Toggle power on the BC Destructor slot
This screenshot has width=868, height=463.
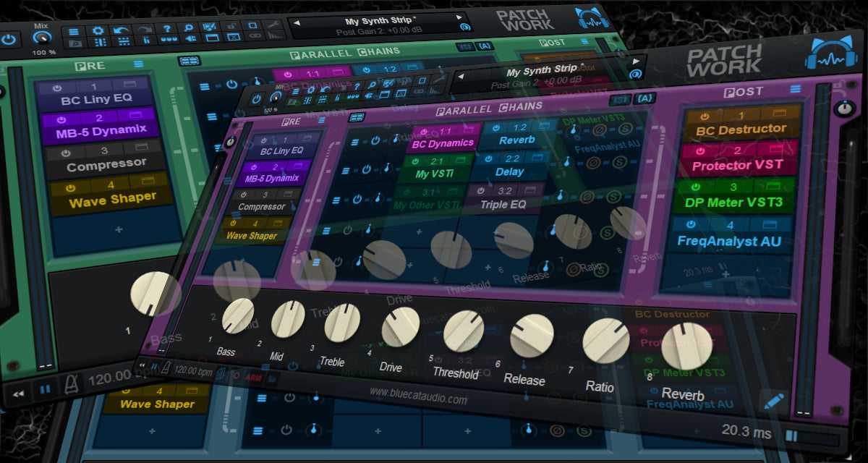705,116
